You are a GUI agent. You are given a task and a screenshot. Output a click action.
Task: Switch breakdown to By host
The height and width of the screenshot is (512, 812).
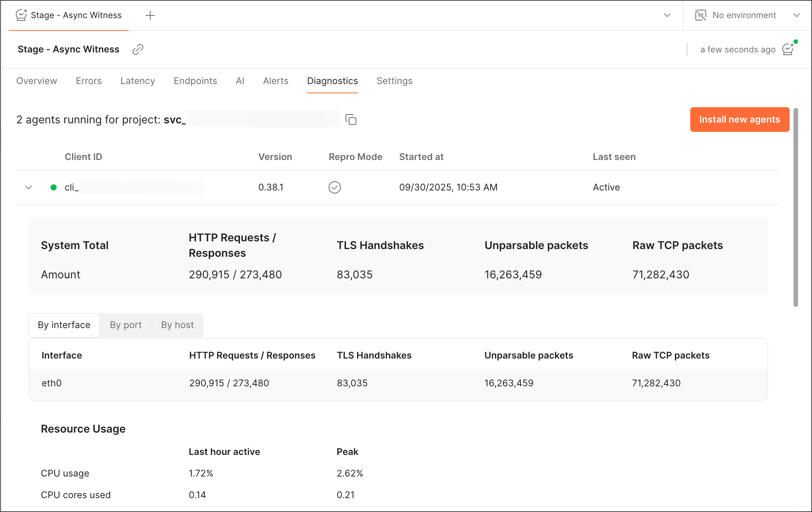177,325
